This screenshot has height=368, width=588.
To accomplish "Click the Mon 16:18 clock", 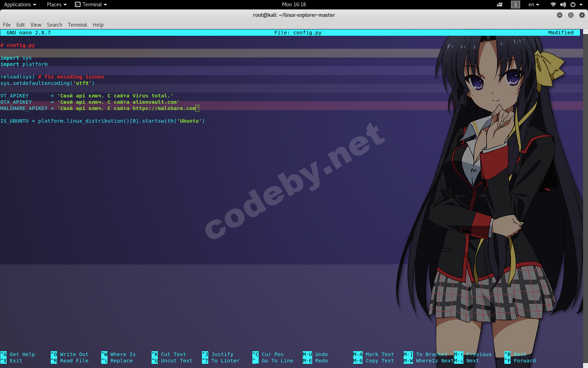I will click(x=294, y=5).
